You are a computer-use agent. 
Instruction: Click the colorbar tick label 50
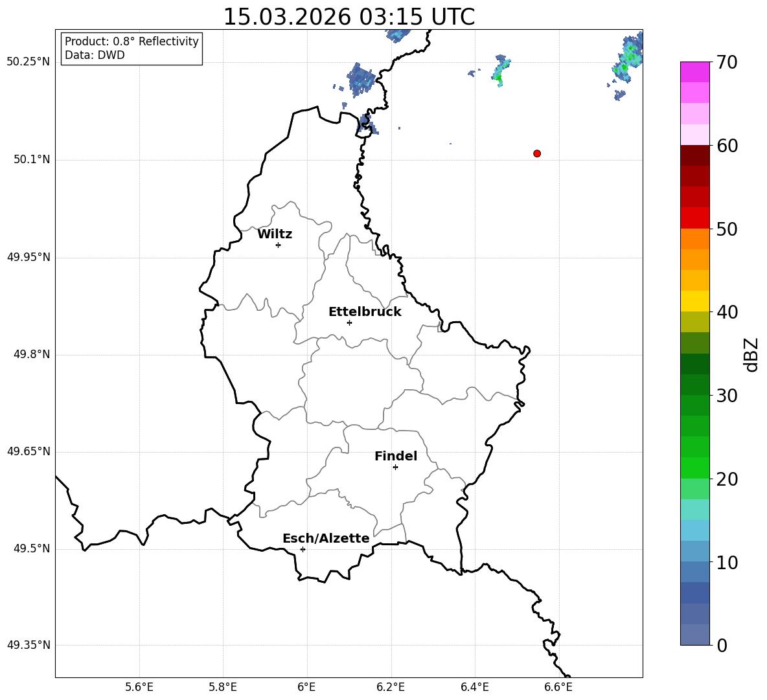point(727,229)
